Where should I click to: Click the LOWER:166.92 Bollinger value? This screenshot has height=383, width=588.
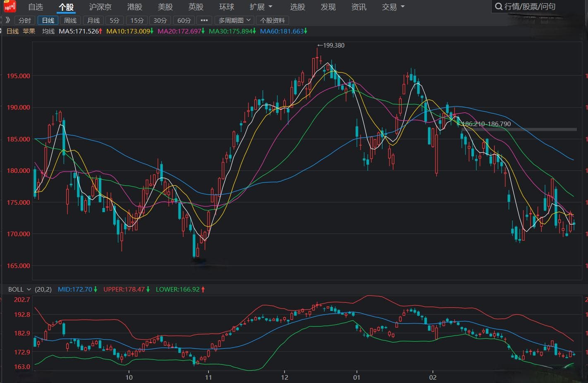[x=180, y=290]
